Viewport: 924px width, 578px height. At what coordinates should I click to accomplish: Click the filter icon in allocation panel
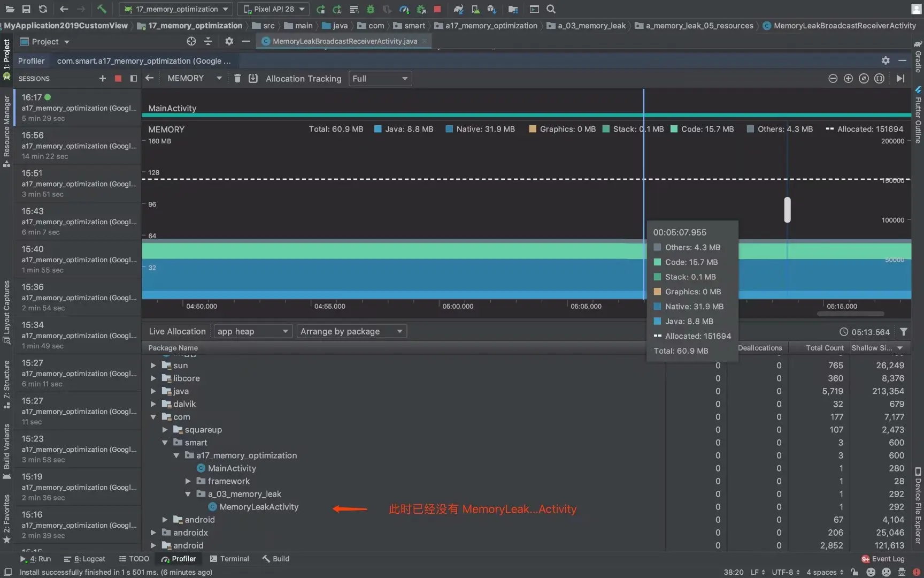tap(904, 332)
